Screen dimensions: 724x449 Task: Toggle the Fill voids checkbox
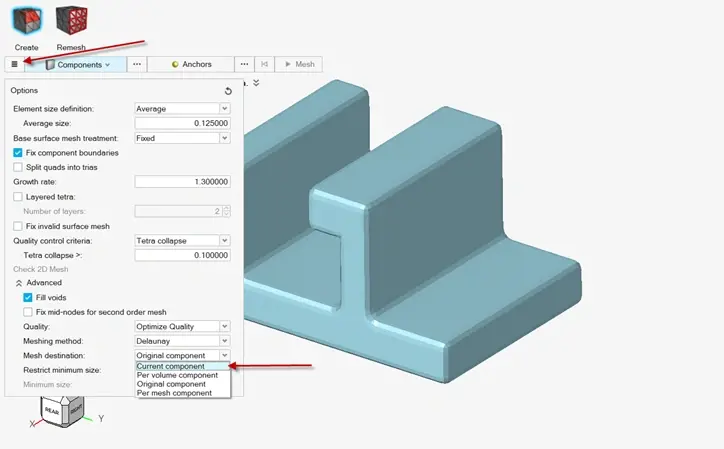pyautogui.click(x=28, y=297)
